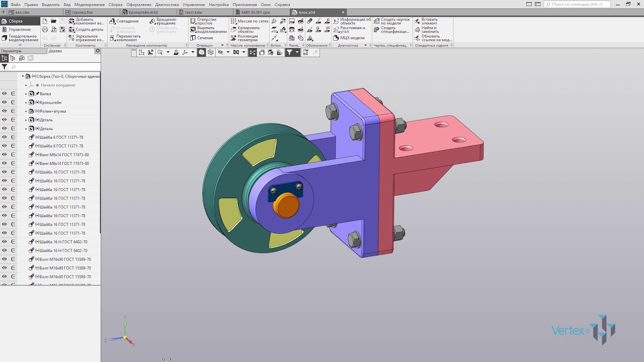This screenshot has width=644, height=362.
Task: Click the print icon in system toolbar
Action: tap(45, 30)
